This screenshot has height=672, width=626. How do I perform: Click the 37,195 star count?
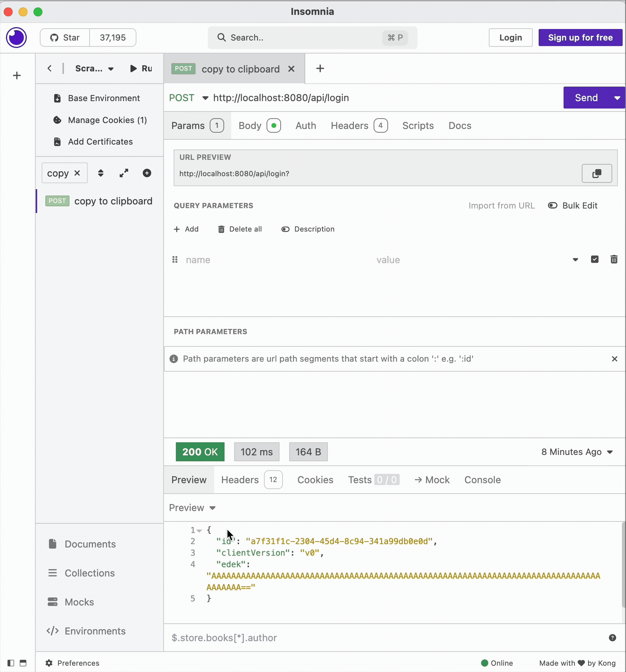pos(113,38)
